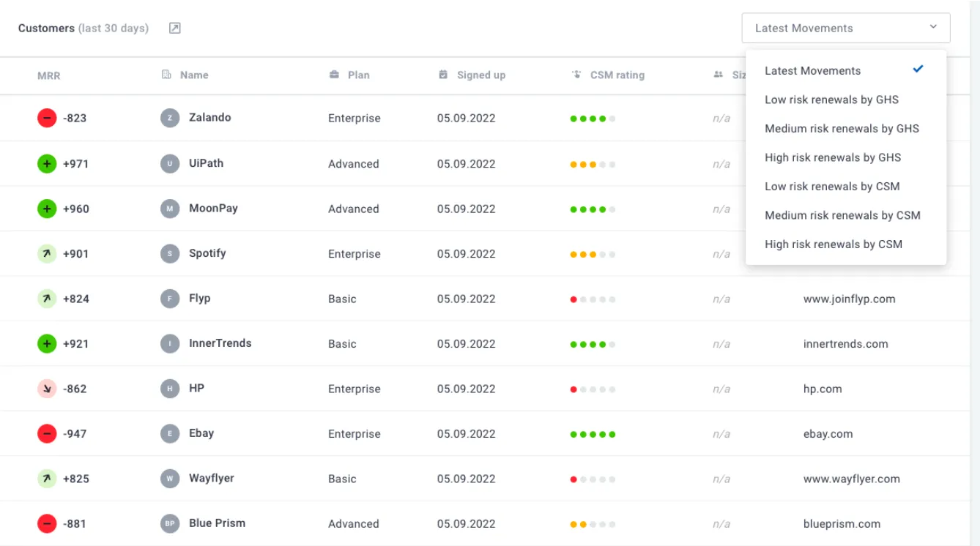Viewport: 980px width, 546px height.
Task: Click the UiPath avatar icon
Action: click(170, 164)
